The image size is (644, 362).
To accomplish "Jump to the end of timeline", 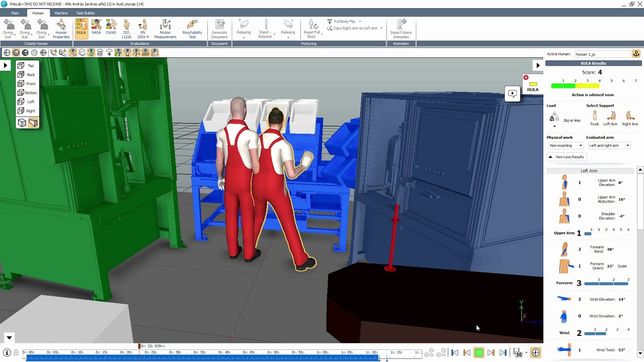I will click(x=503, y=353).
